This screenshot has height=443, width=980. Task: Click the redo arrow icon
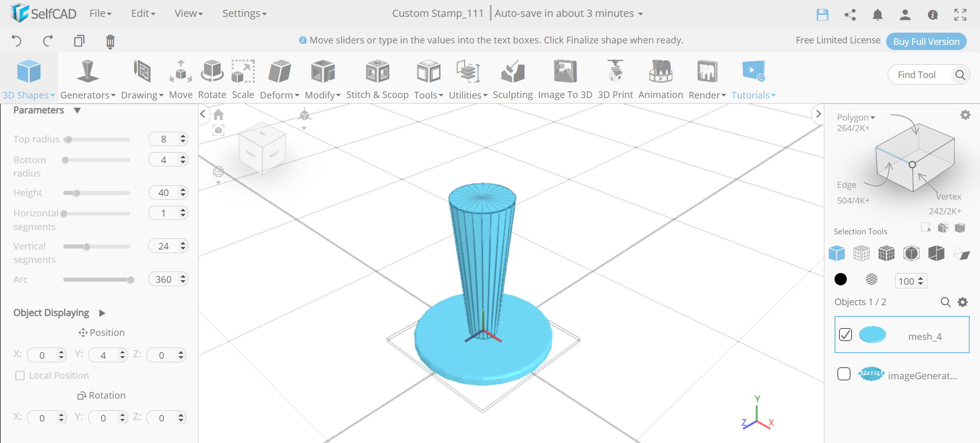tap(48, 41)
